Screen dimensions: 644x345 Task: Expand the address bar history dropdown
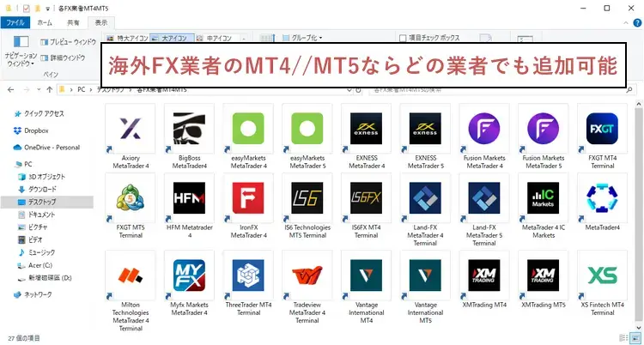pos(349,89)
